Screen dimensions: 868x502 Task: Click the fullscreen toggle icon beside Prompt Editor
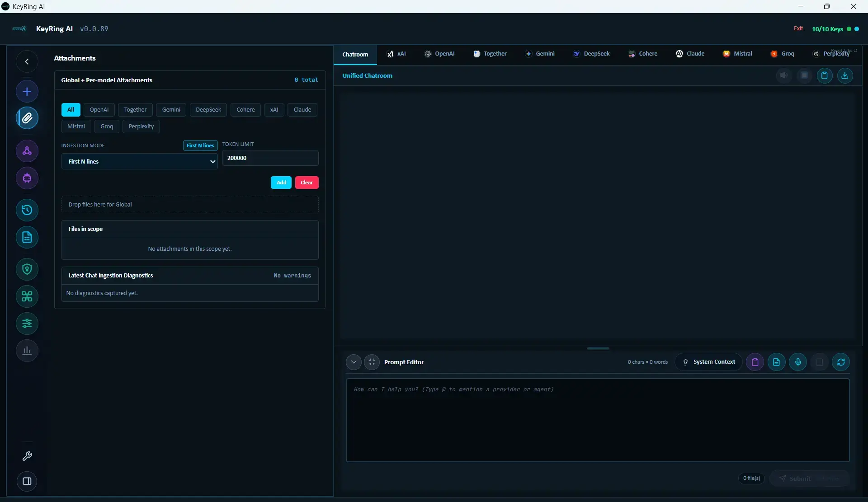[372, 362]
